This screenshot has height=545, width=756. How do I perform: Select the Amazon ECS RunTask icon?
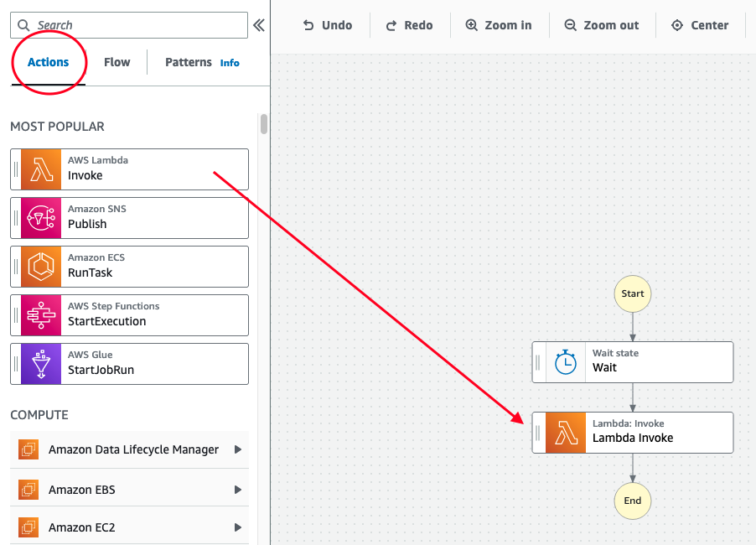coord(40,266)
